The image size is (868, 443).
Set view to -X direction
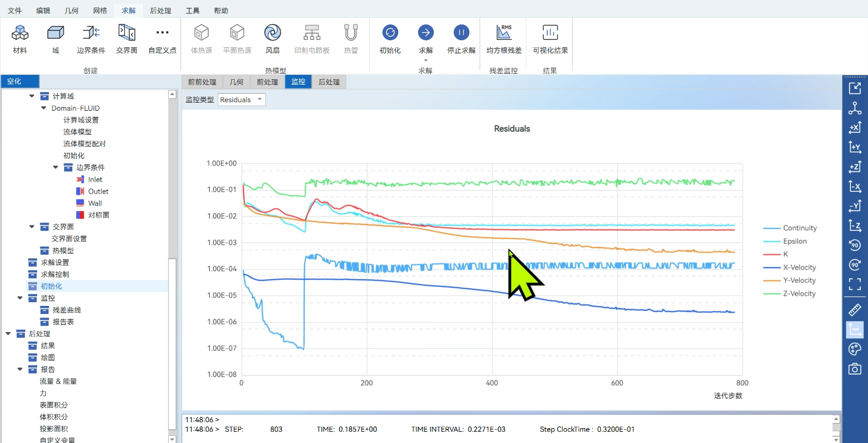click(x=854, y=186)
